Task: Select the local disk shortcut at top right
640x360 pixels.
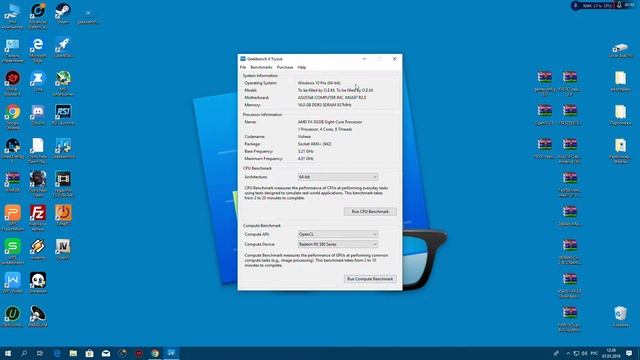Action: pos(620,50)
